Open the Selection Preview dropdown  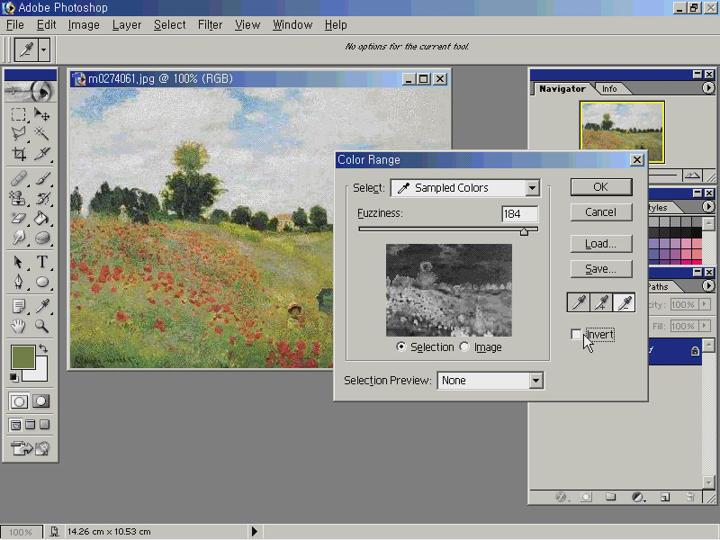(535, 380)
